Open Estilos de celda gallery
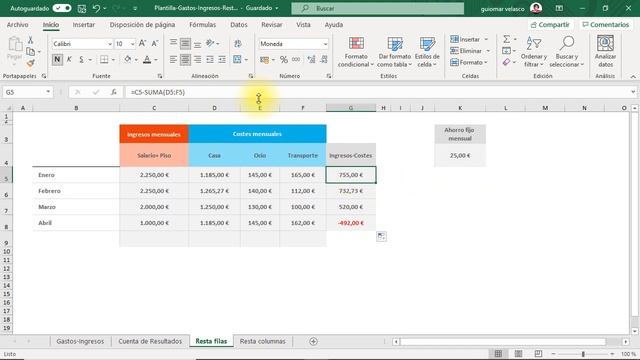The image size is (640, 360). point(427,52)
